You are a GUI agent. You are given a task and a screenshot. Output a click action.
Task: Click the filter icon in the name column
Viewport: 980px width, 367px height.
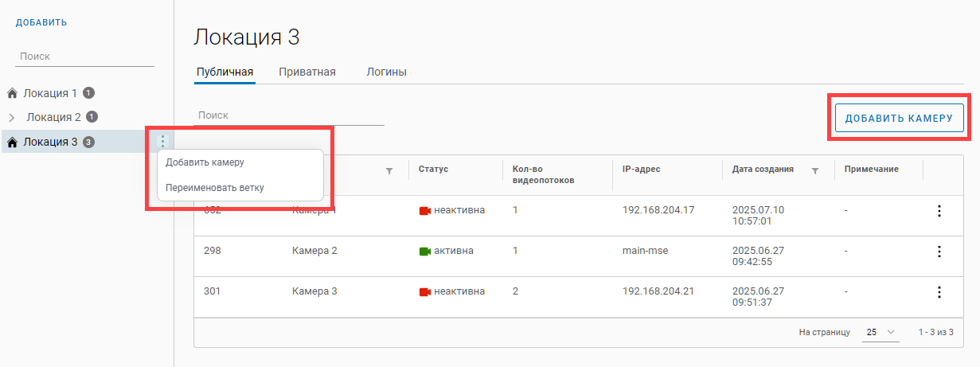[x=389, y=170]
